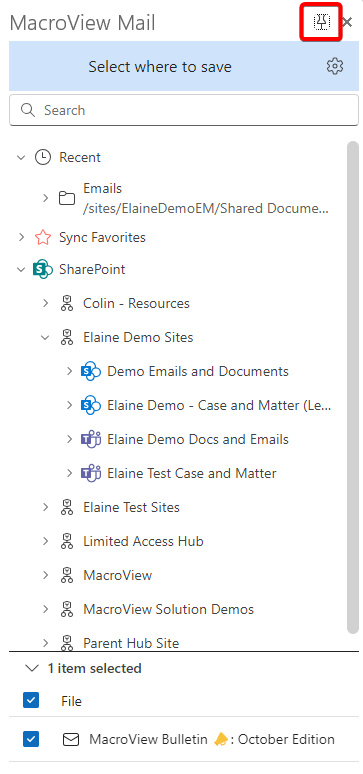Click Elaine Demo - Case and Matter icon
The image size is (363, 774).
point(91,406)
